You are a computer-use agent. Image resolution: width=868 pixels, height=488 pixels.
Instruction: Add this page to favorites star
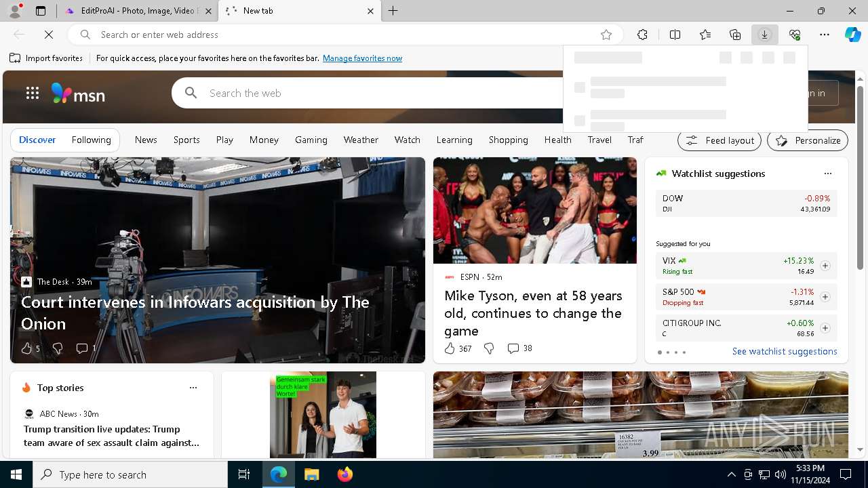click(x=606, y=35)
